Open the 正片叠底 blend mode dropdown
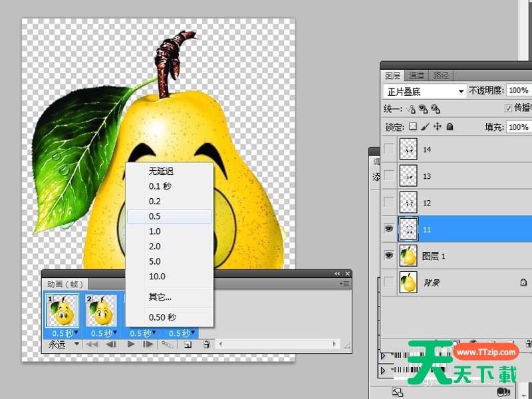 click(x=424, y=91)
